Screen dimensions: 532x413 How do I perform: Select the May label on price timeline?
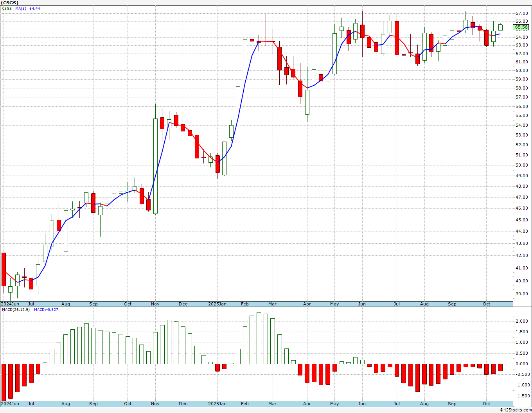point(334,304)
